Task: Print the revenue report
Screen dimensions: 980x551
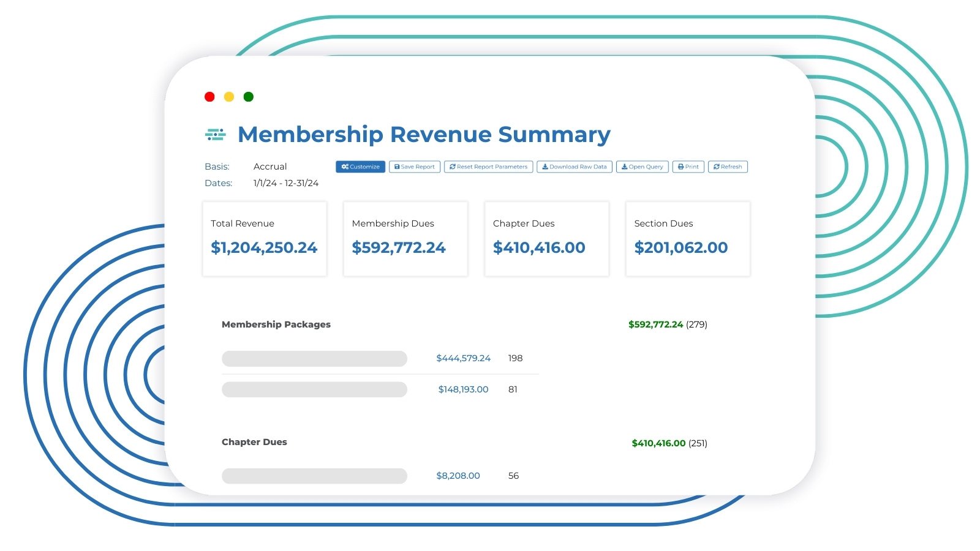Action: click(688, 167)
